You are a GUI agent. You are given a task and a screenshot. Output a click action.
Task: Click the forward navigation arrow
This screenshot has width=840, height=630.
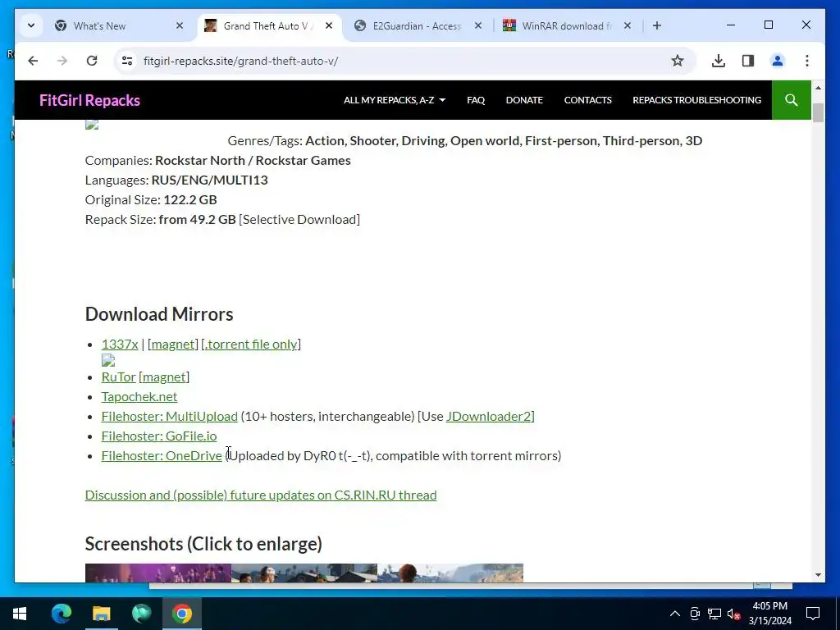coord(62,61)
